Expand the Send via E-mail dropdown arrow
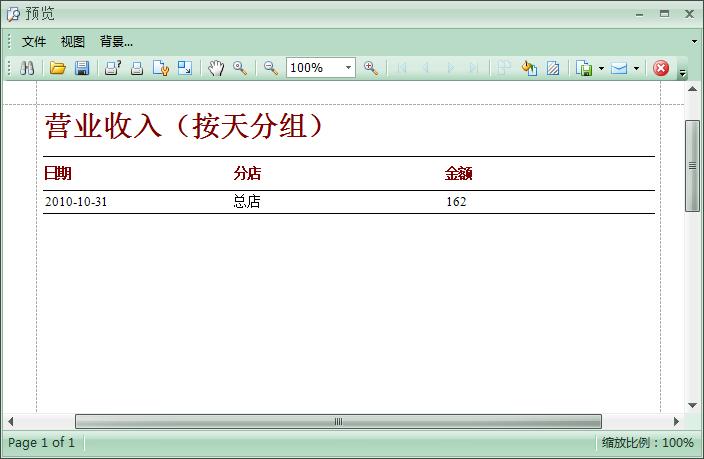The image size is (704, 459). pyautogui.click(x=636, y=69)
